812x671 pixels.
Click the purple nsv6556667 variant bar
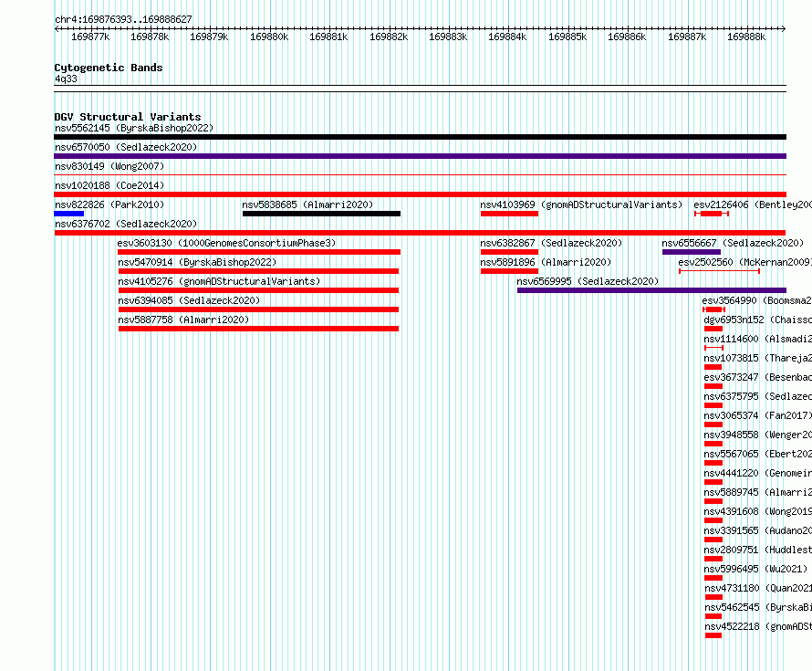click(692, 252)
